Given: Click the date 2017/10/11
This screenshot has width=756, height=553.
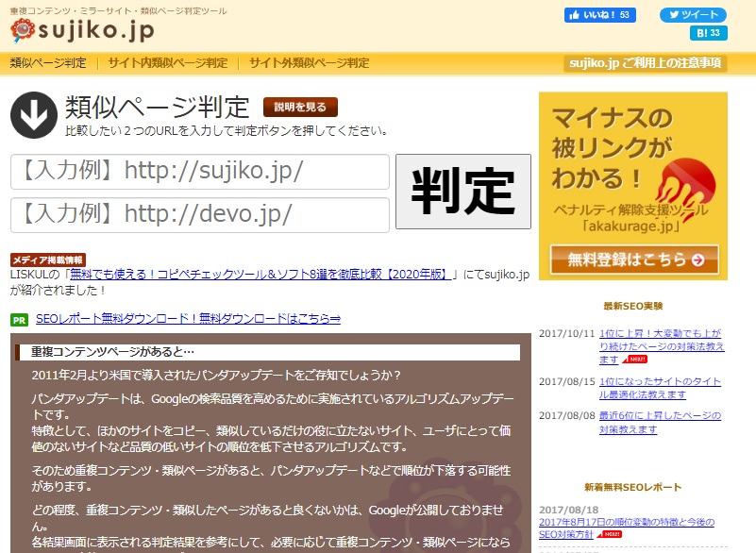Looking at the screenshot, I should [x=567, y=334].
